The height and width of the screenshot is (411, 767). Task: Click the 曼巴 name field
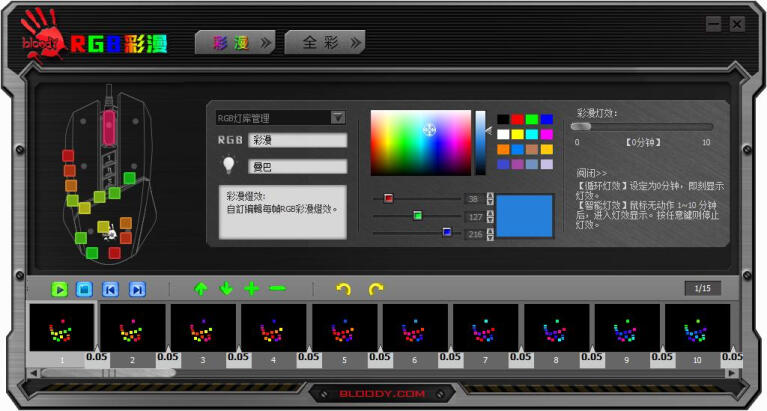tap(297, 166)
